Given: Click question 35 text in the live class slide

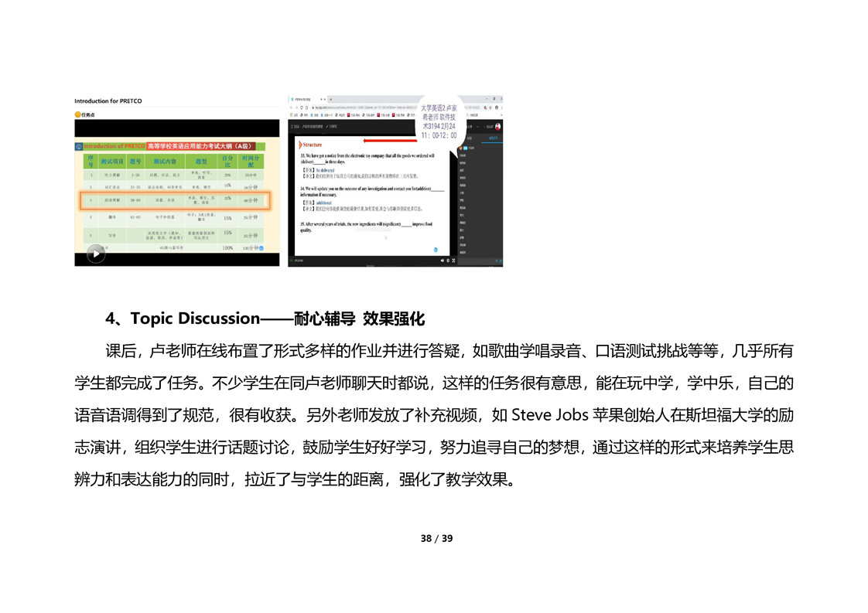Looking at the screenshot, I should (x=366, y=226).
